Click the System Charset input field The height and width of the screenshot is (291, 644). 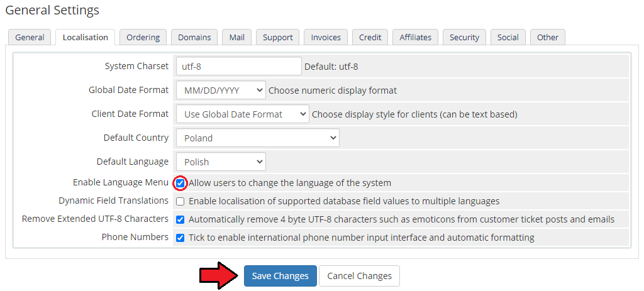[x=239, y=66]
